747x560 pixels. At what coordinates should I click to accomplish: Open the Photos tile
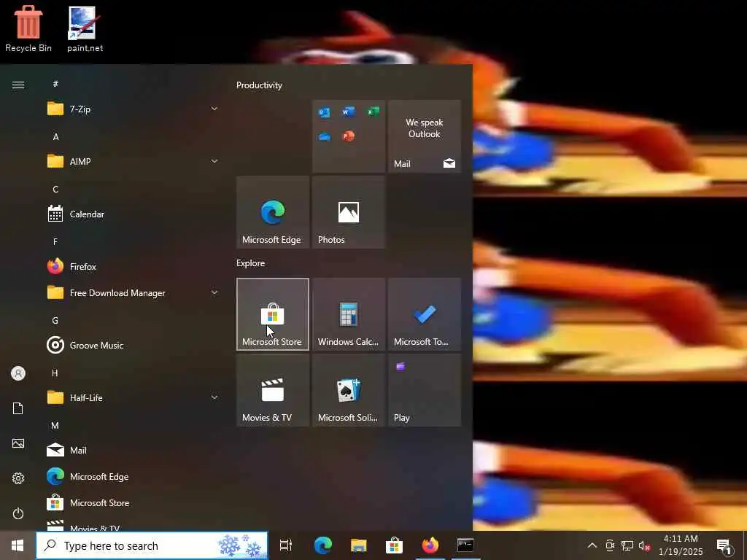click(x=348, y=212)
